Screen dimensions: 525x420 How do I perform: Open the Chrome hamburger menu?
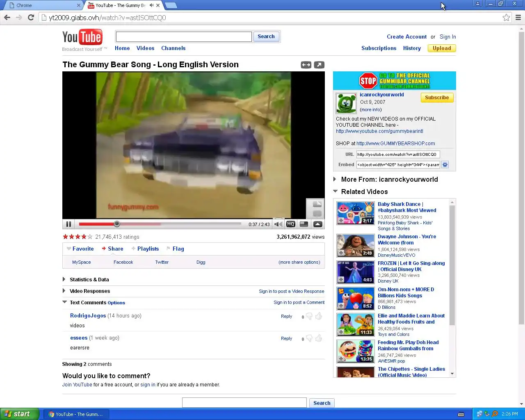coord(518,18)
